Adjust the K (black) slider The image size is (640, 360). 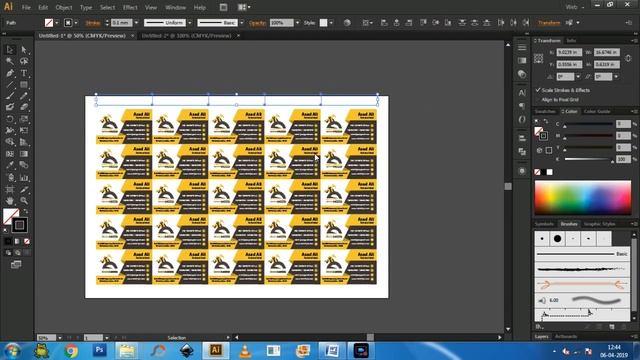pyautogui.click(x=589, y=160)
